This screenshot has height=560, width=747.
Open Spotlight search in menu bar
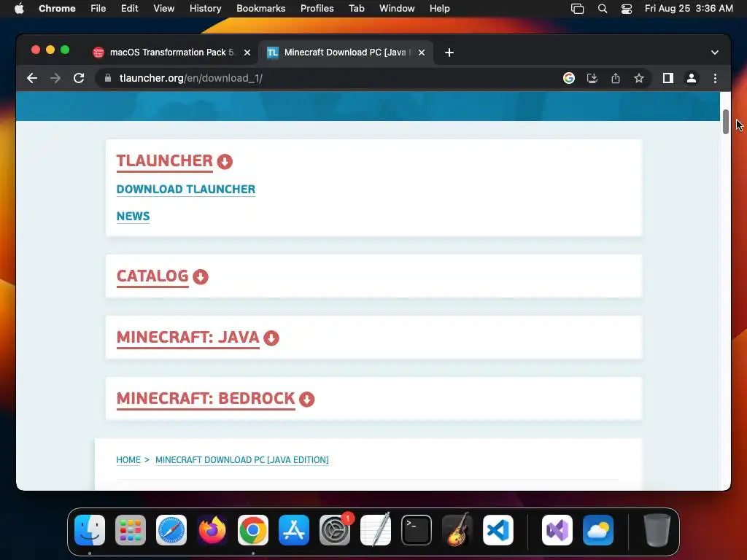tap(603, 9)
